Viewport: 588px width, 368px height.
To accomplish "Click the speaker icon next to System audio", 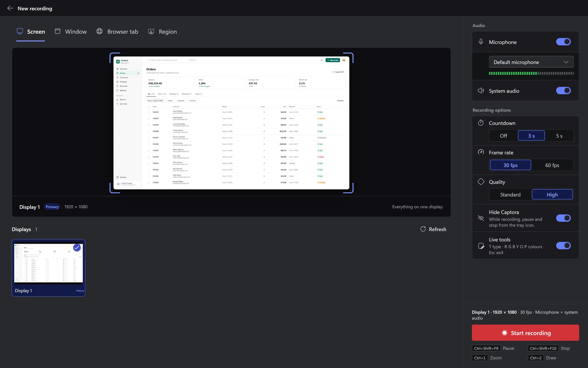I will [x=481, y=91].
